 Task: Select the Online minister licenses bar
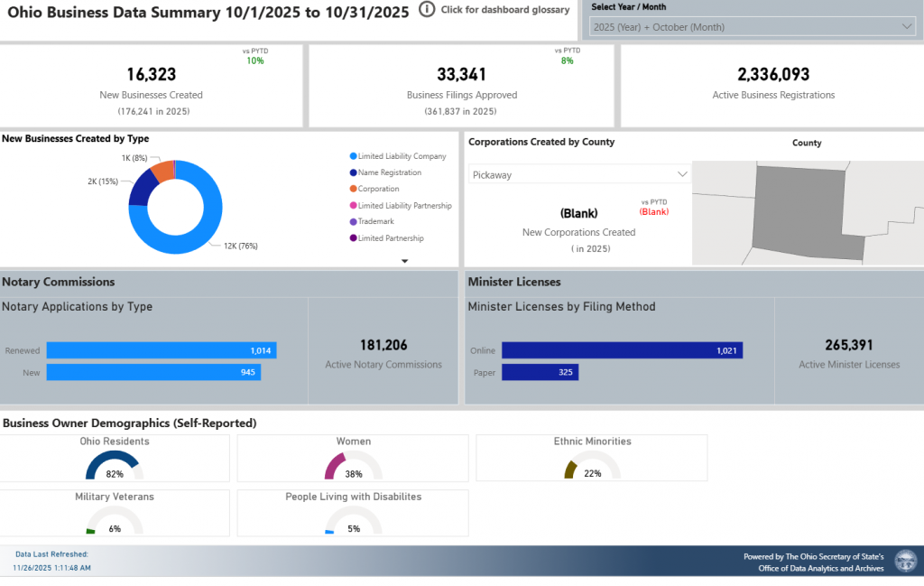622,350
